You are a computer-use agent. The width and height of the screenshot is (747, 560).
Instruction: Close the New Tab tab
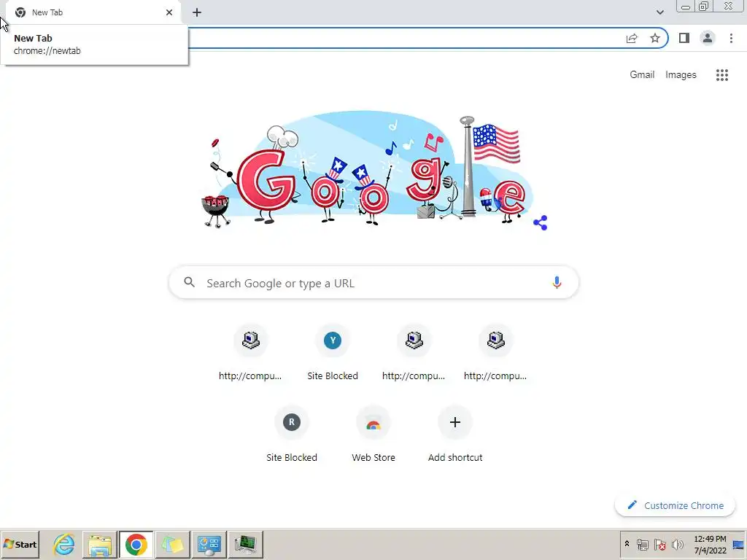pyautogui.click(x=169, y=12)
